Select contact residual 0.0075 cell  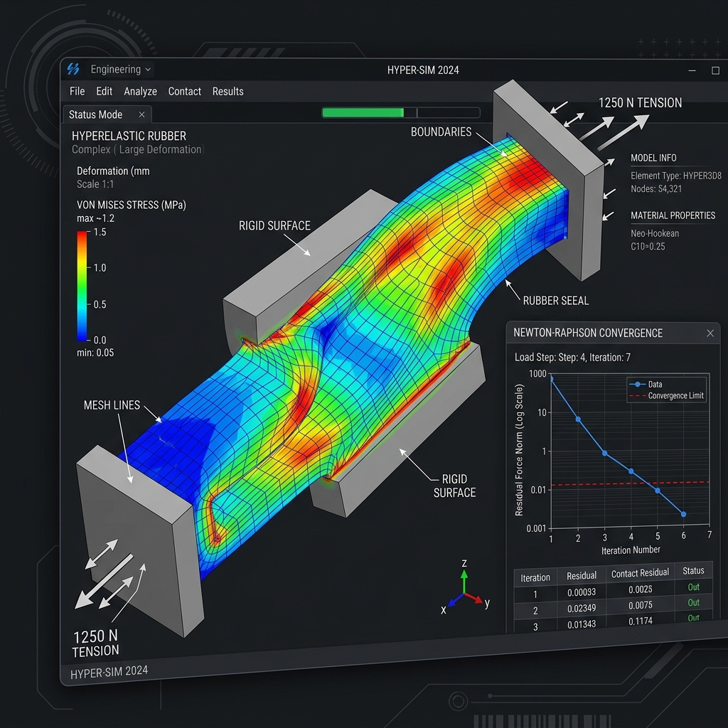[641, 606]
